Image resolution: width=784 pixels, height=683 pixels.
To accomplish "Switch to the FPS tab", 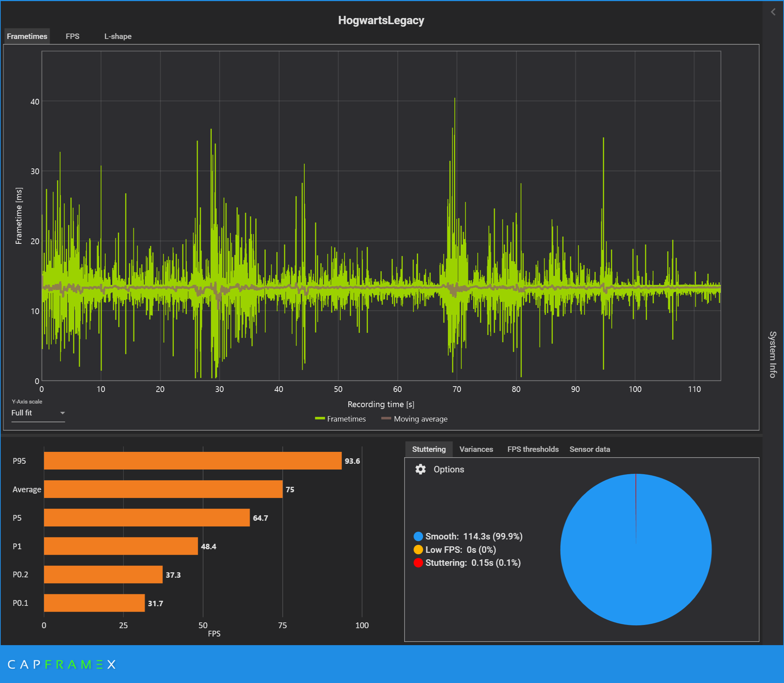I will point(72,36).
